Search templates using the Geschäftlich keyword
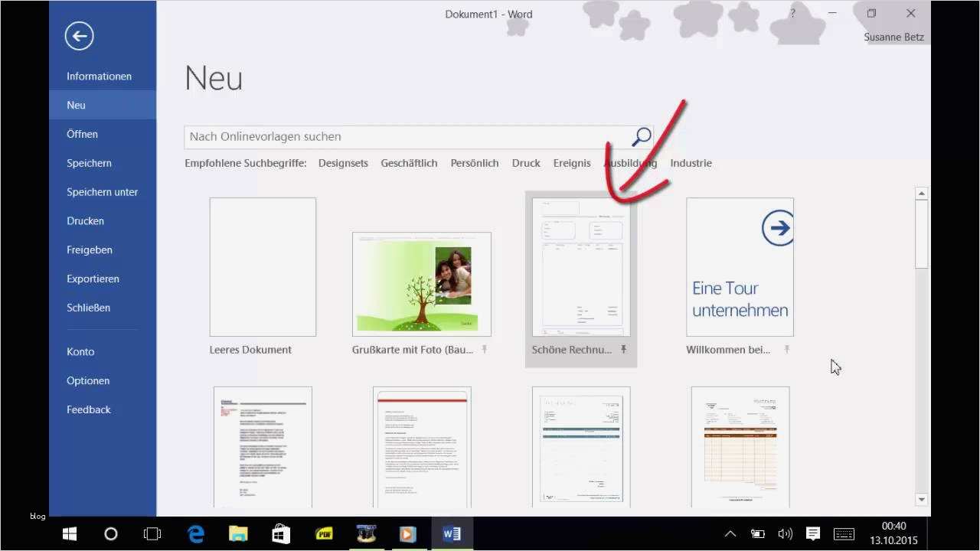This screenshot has height=551, width=980. point(409,163)
